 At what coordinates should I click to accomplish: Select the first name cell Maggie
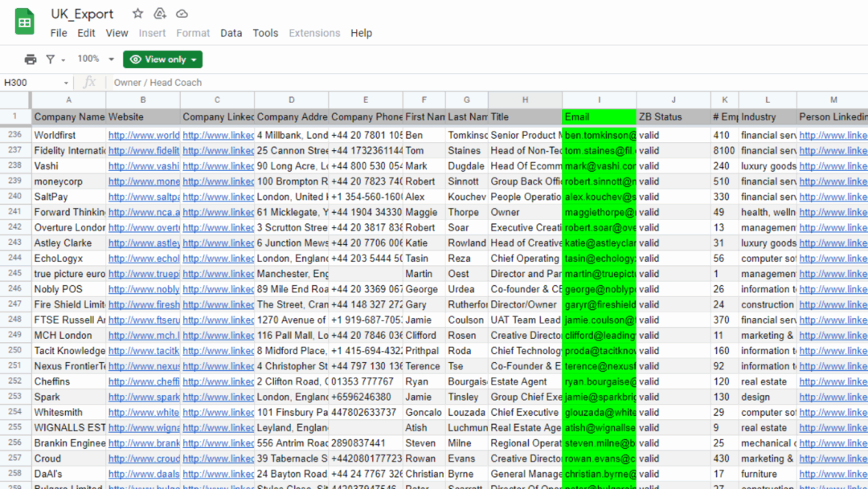coord(424,212)
